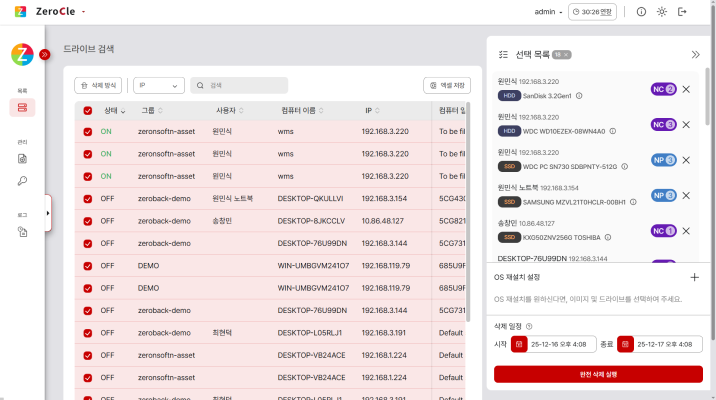Show info for KXG50ZNV256G TOSHIBA drive

point(608,237)
